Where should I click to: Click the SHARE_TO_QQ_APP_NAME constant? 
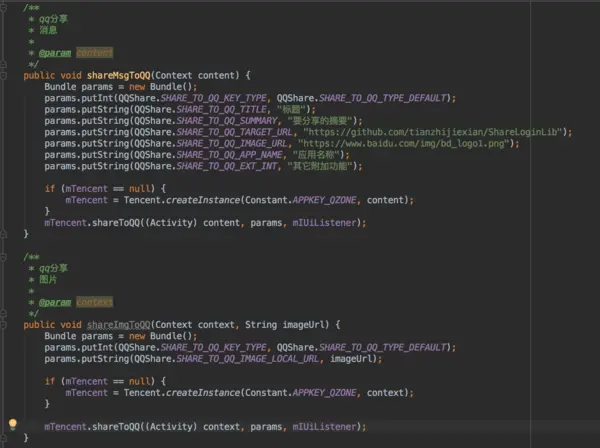click(x=230, y=155)
